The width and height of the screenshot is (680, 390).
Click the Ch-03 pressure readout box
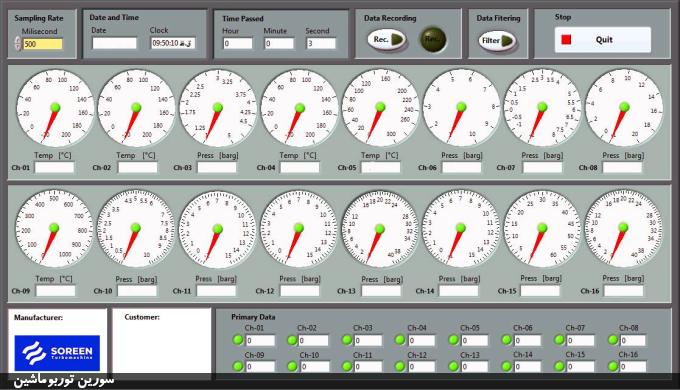click(x=217, y=167)
